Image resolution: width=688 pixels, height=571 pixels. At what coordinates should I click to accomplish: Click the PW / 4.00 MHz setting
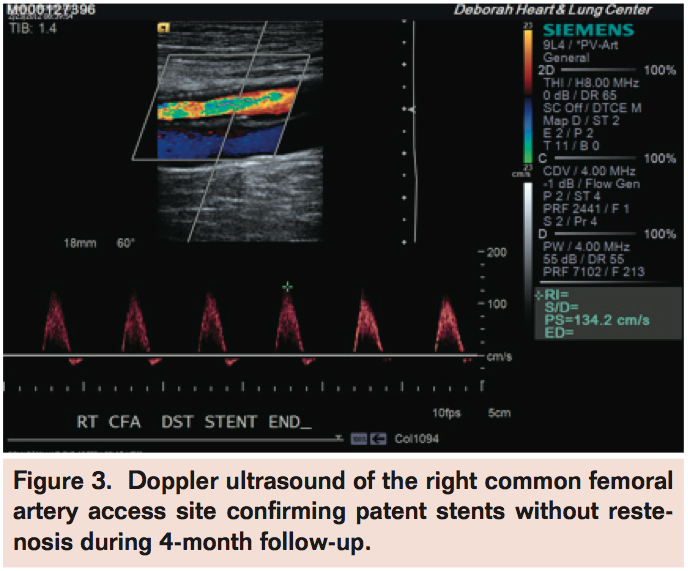point(586,247)
